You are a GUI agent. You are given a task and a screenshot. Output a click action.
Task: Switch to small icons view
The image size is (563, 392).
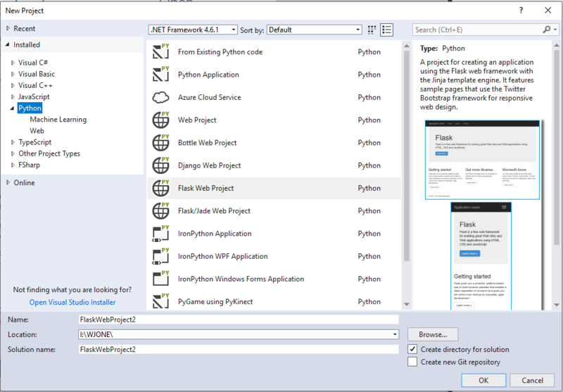click(x=372, y=30)
